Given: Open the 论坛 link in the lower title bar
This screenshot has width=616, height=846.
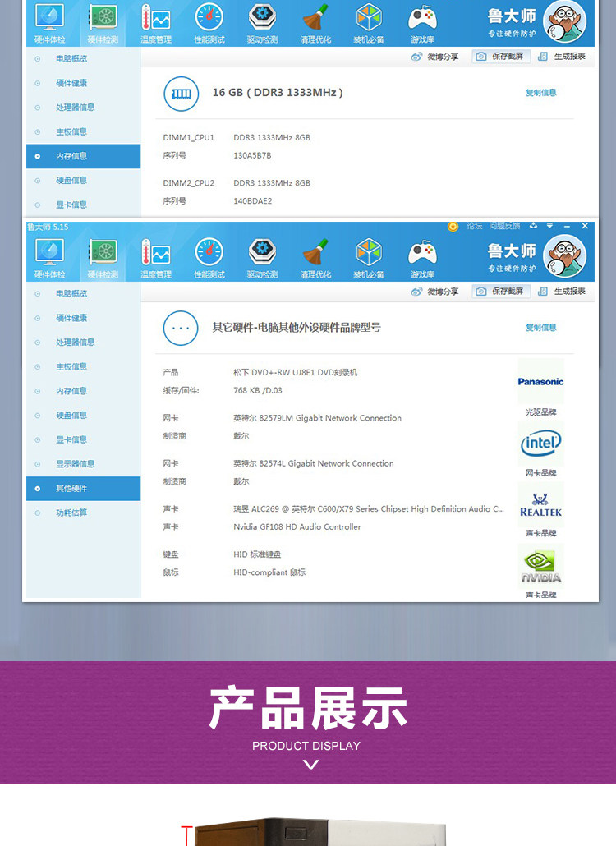Looking at the screenshot, I should point(475,226).
